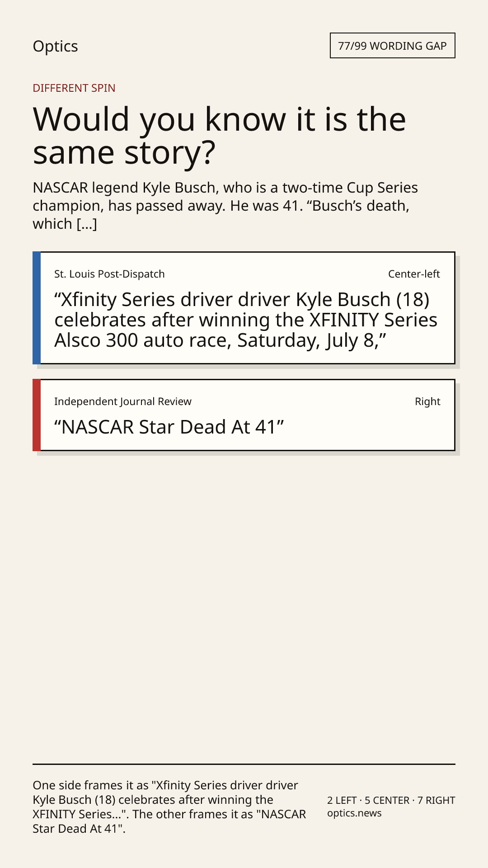
Task: Open the 'NASCAR Star Dead At 41' headline
Action: click(169, 427)
